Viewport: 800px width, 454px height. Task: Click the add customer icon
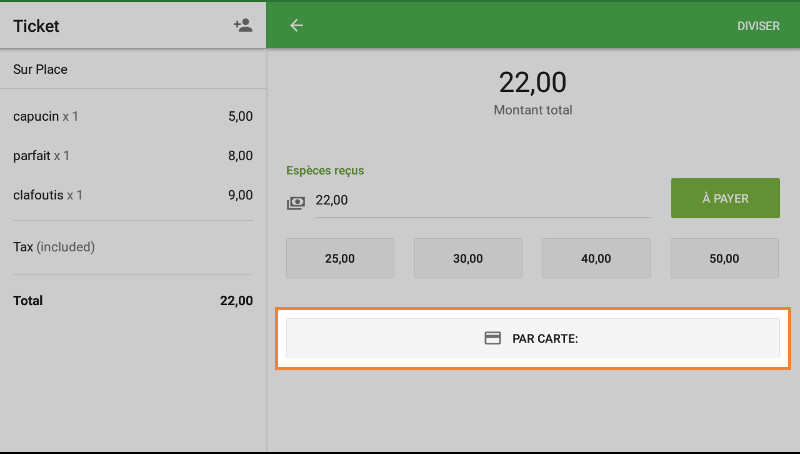click(242, 26)
